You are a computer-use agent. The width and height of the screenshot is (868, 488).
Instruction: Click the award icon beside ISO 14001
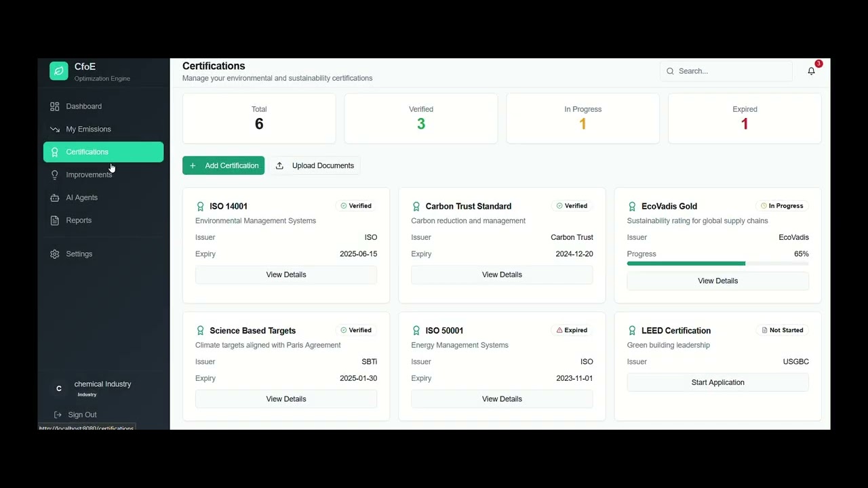(x=200, y=206)
